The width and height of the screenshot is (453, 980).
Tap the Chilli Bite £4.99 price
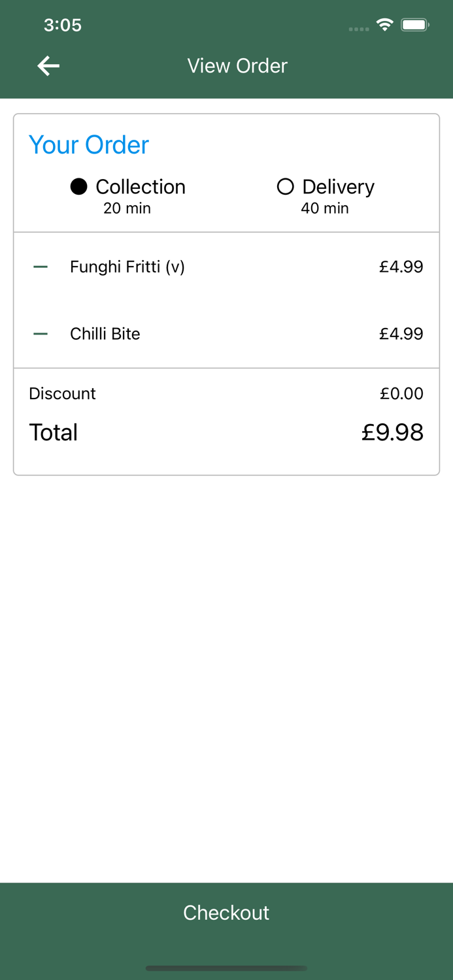pyautogui.click(x=401, y=334)
